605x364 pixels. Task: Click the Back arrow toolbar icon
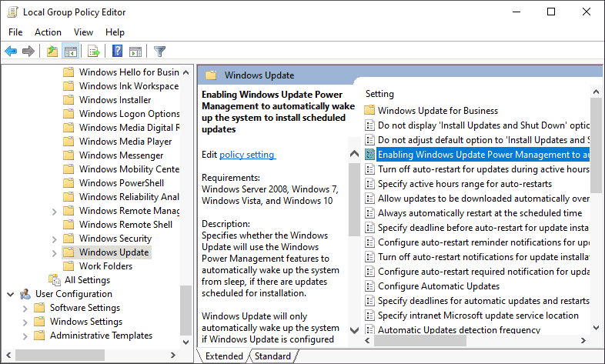[11, 51]
